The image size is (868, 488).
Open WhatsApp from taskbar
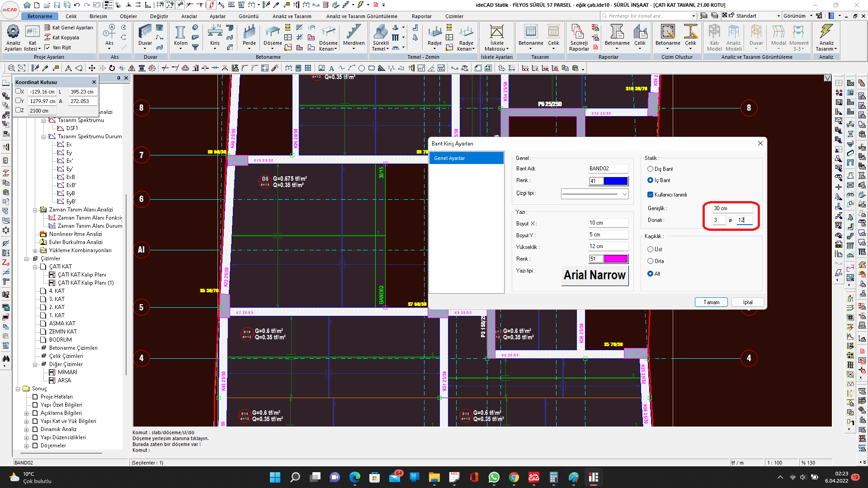point(494,477)
